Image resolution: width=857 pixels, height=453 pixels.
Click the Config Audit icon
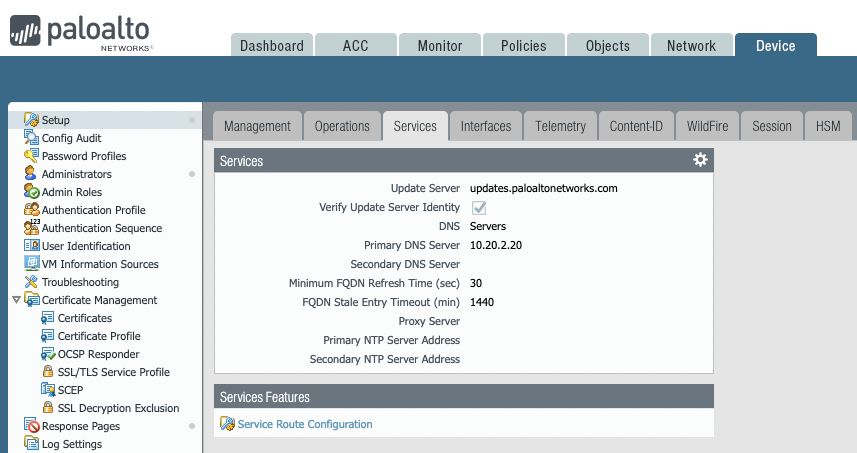tap(31, 138)
